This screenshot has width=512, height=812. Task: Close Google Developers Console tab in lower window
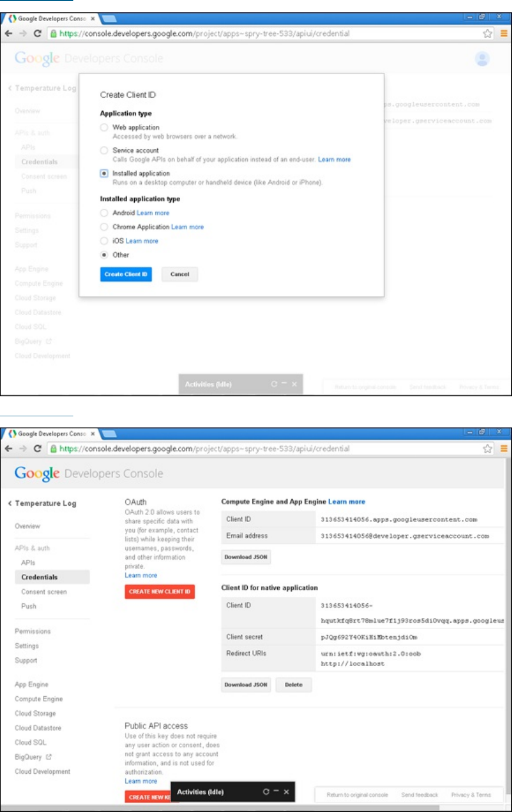coord(93,434)
